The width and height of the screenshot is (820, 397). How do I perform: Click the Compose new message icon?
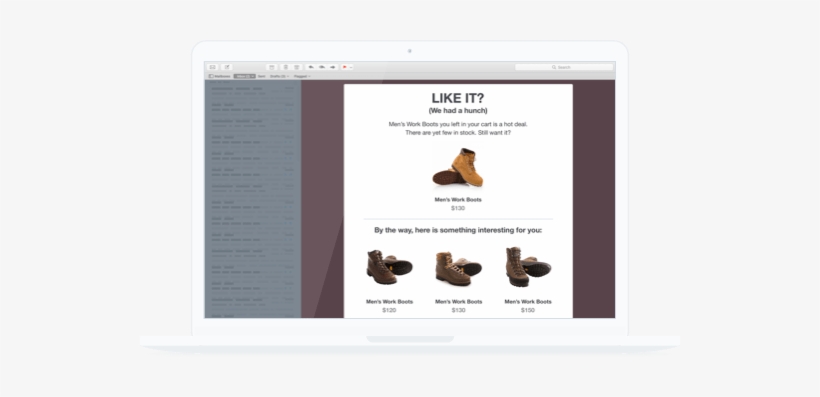point(226,67)
